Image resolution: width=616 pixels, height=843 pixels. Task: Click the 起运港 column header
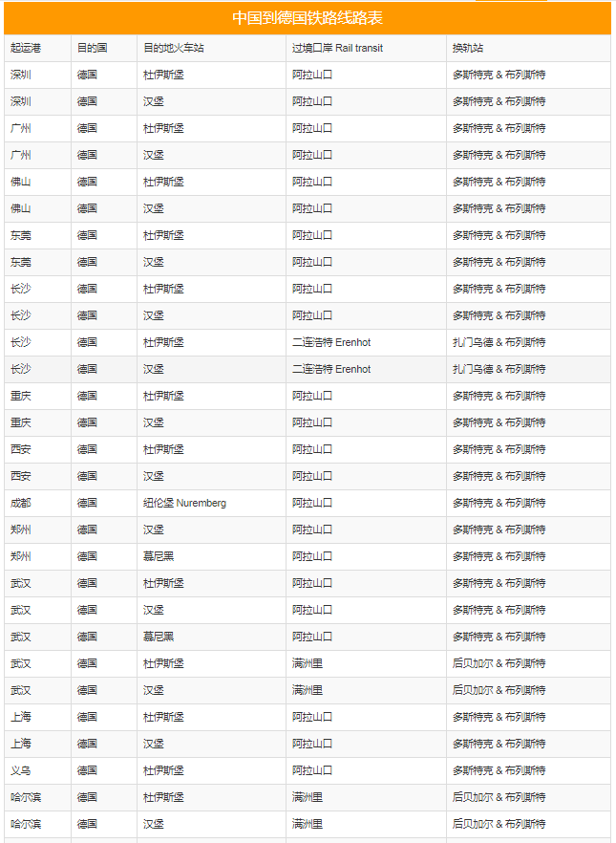[26, 48]
